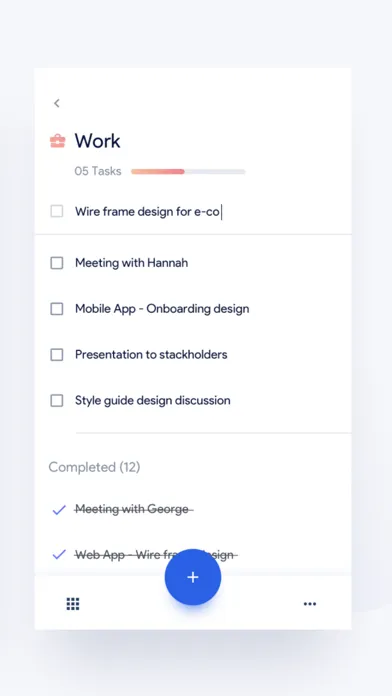This screenshot has width=392, height=696.
Task: Select the Mobile App - Onboarding design item
Action: tap(162, 309)
